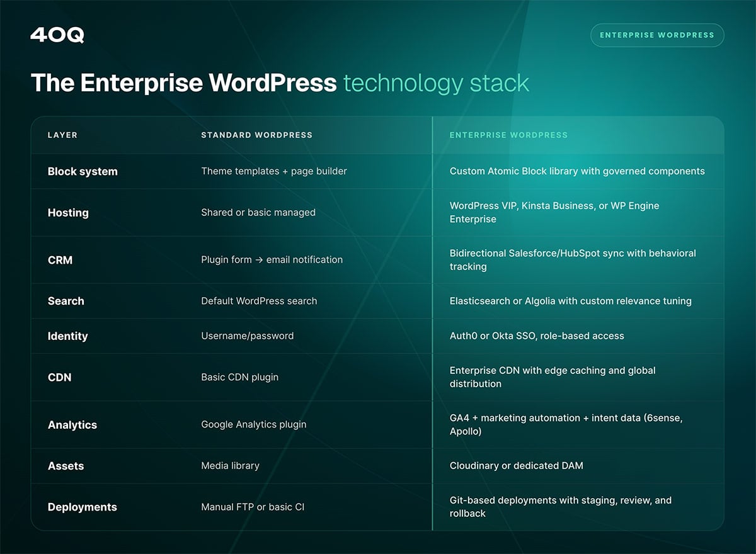Click the 'Block system' row label
The image size is (756, 554).
[x=83, y=171]
